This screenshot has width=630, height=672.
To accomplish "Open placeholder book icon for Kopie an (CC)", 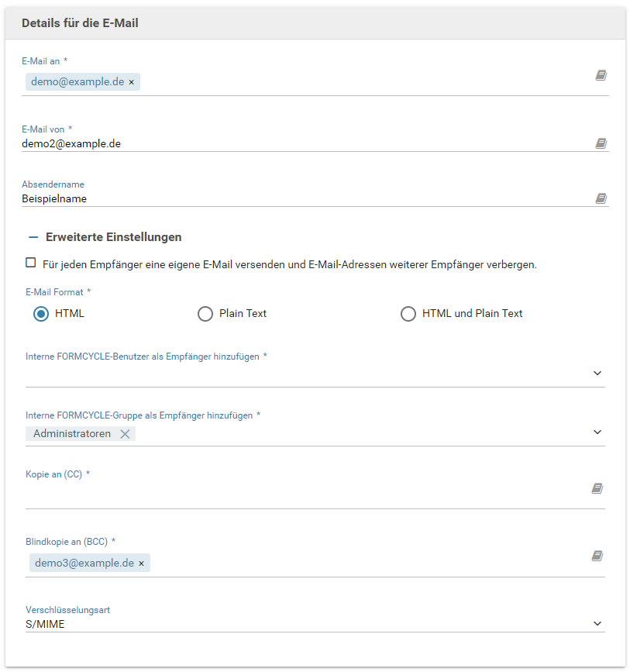I will (597, 488).
